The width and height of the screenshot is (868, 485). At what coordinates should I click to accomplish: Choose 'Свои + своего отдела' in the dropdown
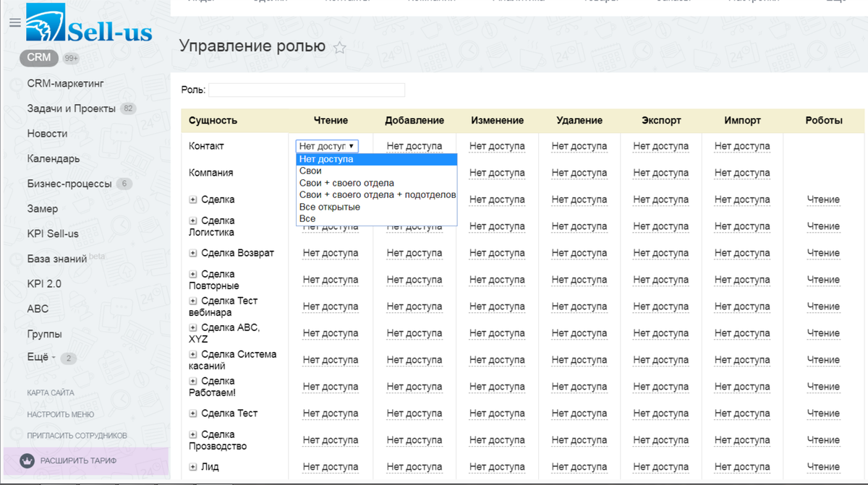pyautogui.click(x=376, y=183)
